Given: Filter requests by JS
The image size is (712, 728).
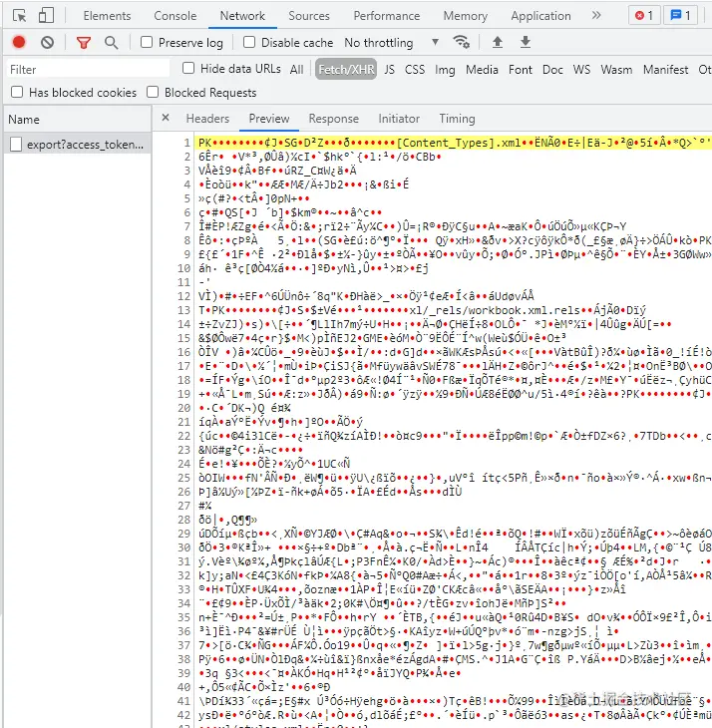Looking at the screenshot, I should click(x=390, y=69).
